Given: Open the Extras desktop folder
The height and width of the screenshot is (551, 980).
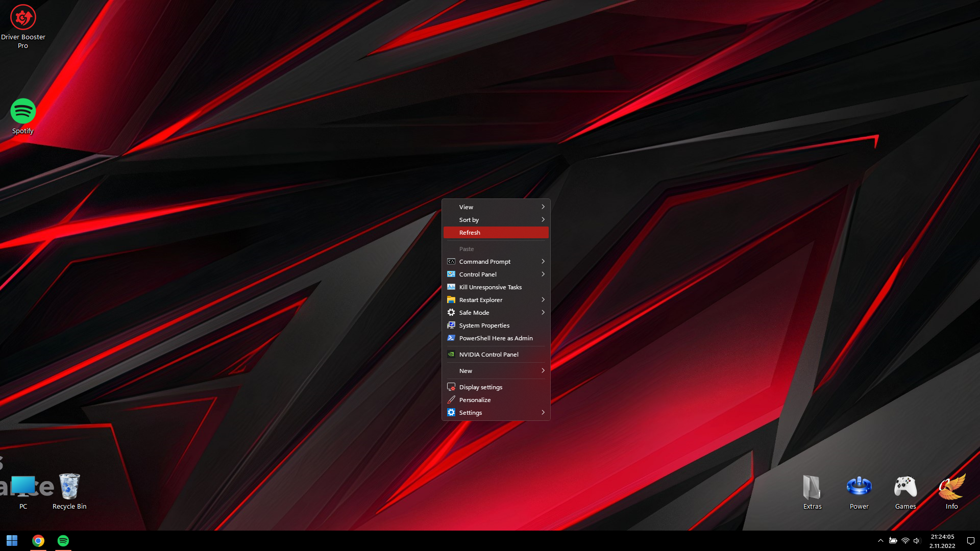Looking at the screenshot, I should [812, 487].
